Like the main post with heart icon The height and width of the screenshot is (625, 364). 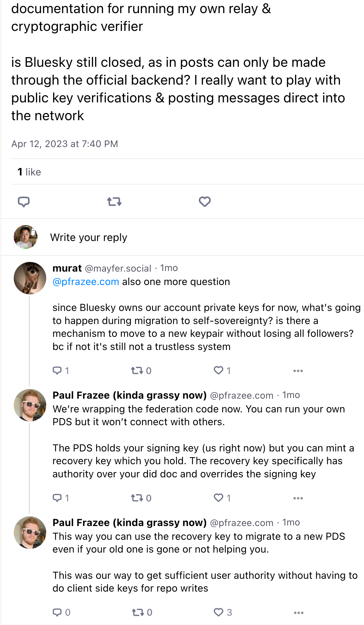point(205,202)
